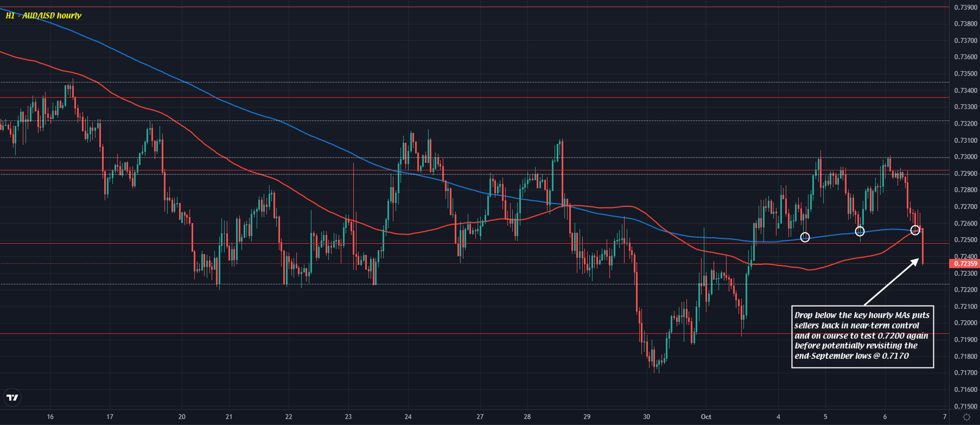Click the 0.71500 price axis label

pos(966,406)
